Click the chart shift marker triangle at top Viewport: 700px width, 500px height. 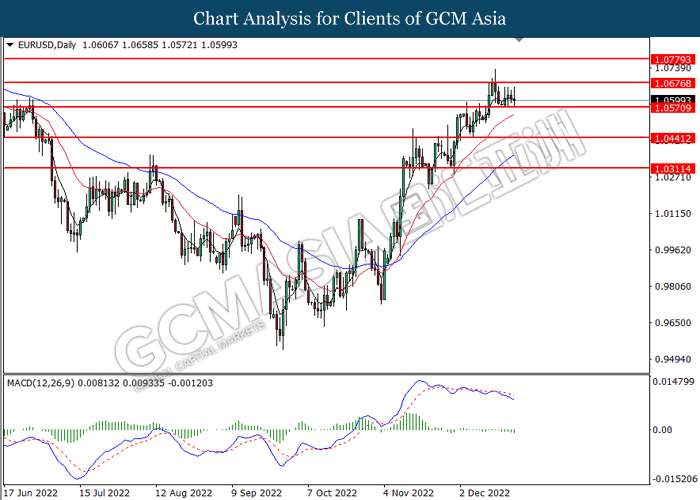point(519,40)
